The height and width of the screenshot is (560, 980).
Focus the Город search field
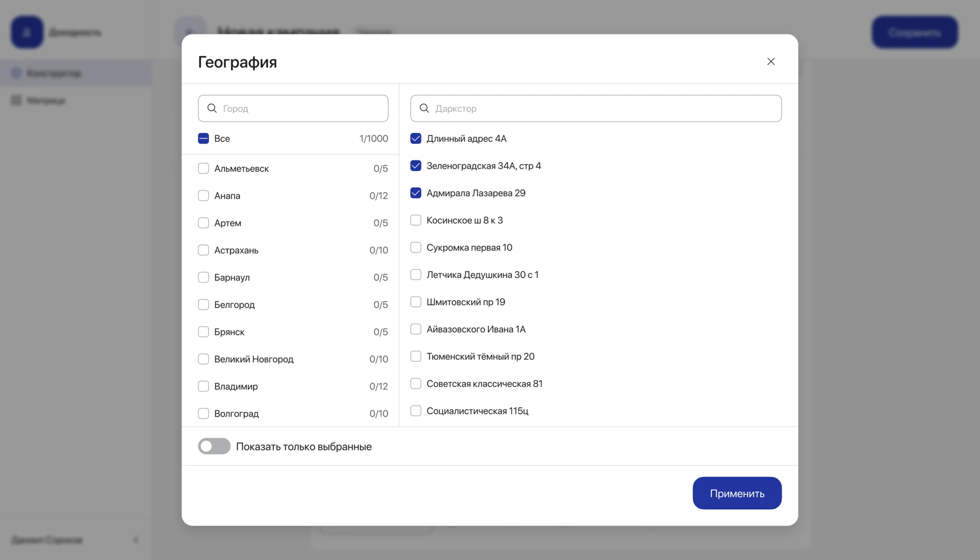tap(293, 108)
